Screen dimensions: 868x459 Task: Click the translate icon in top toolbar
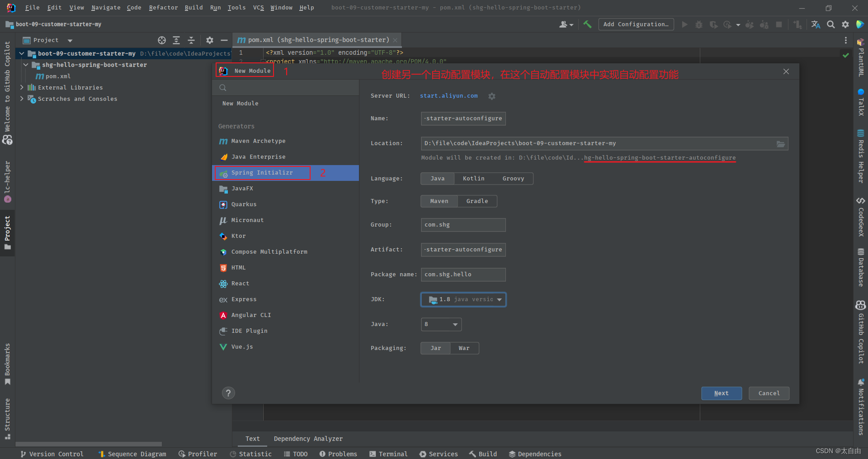tap(816, 24)
